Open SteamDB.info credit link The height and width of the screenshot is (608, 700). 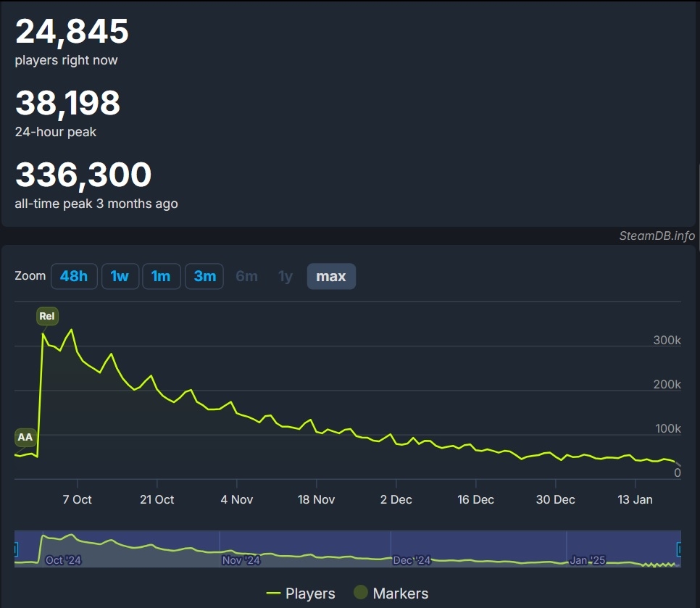(x=657, y=236)
